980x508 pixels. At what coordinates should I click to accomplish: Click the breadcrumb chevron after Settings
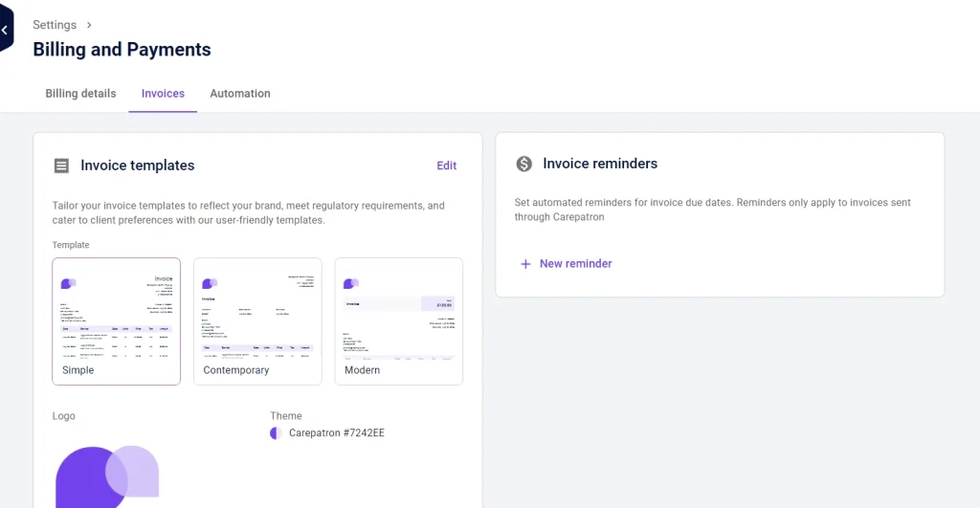(x=89, y=25)
